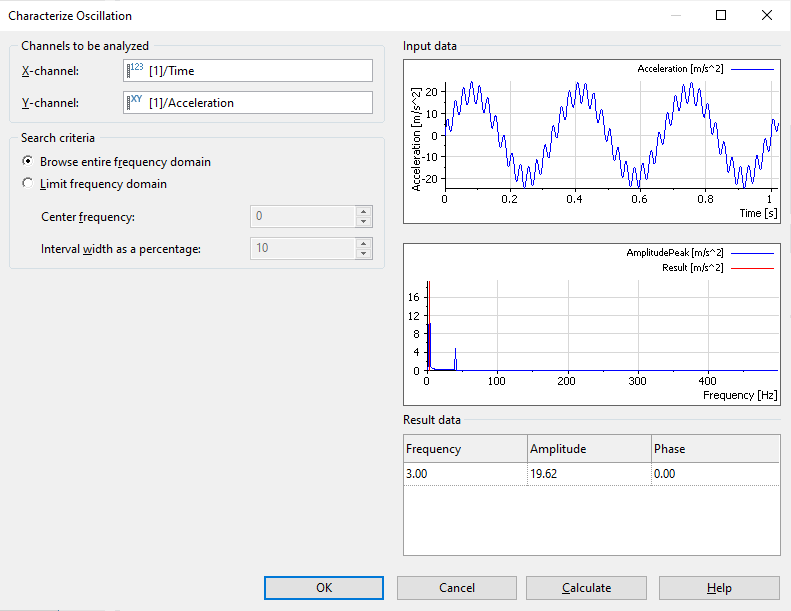Open Help for this dialog
791x611 pixels.
pos(718,588)
